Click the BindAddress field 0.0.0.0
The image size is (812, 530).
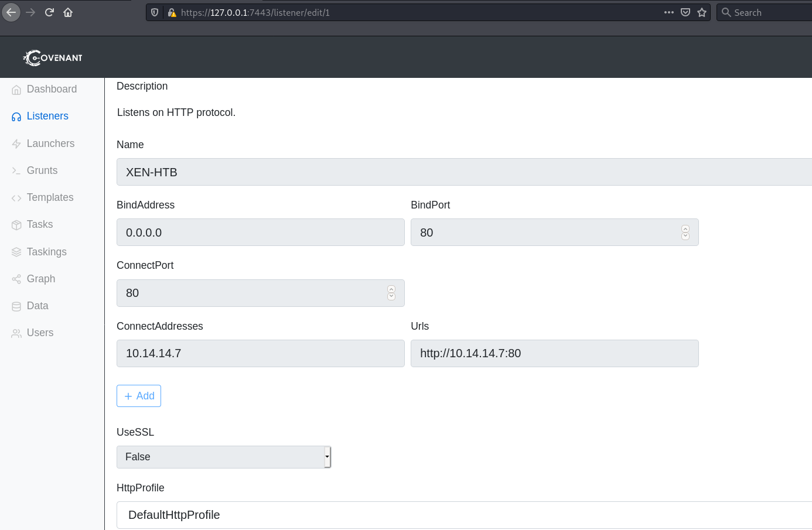(261, 232)
